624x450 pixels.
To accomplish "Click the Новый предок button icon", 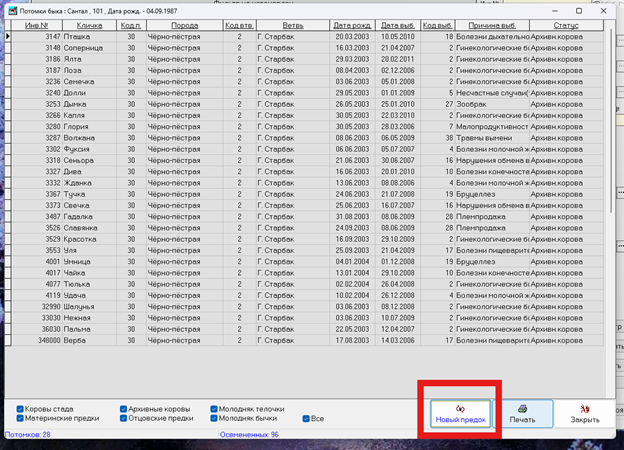I will click(x=460, y=409).
